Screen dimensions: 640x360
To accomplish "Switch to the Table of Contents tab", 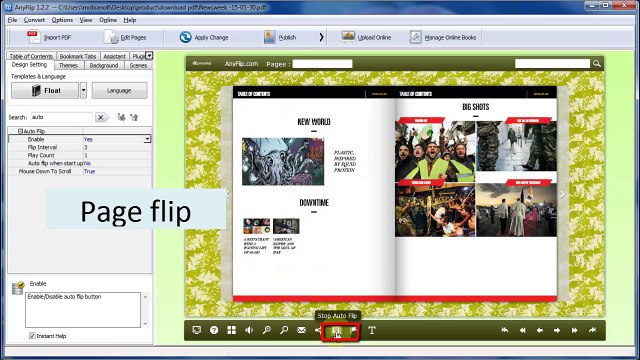I will pos(31,56).
